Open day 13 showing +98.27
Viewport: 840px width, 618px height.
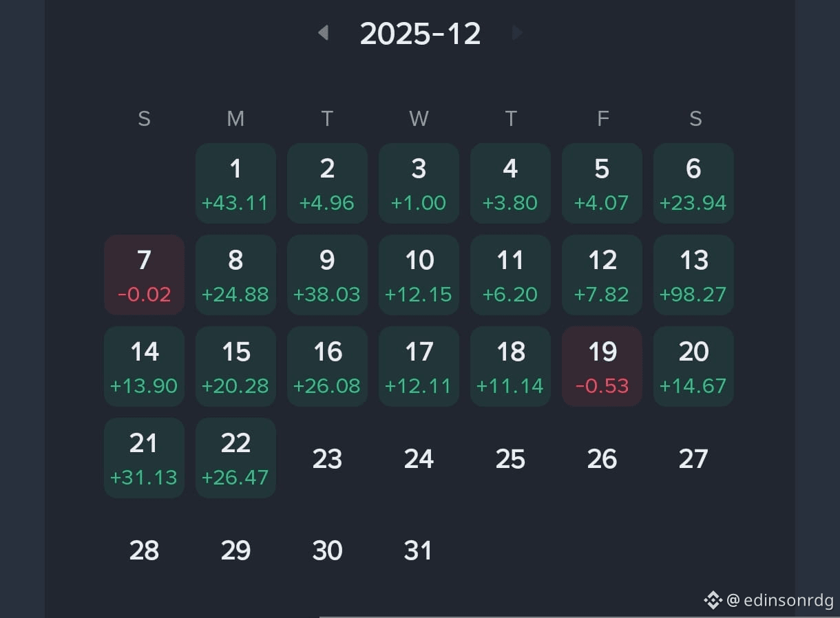coord(693,275)
